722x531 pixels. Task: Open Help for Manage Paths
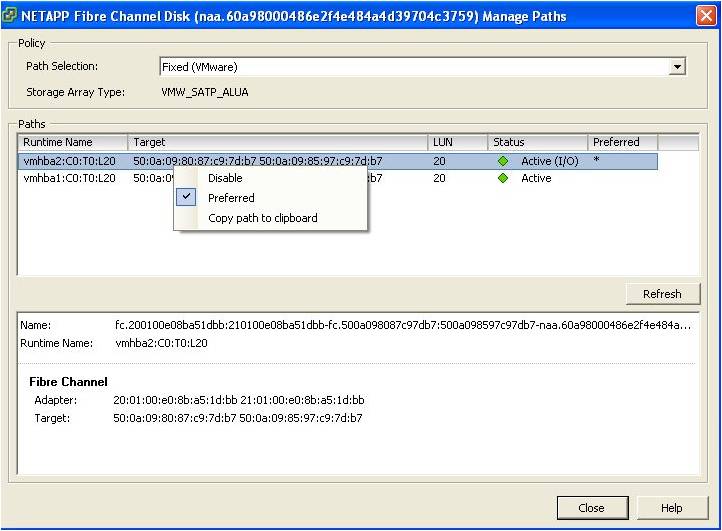pyautogui.click(x=671, y=507)
